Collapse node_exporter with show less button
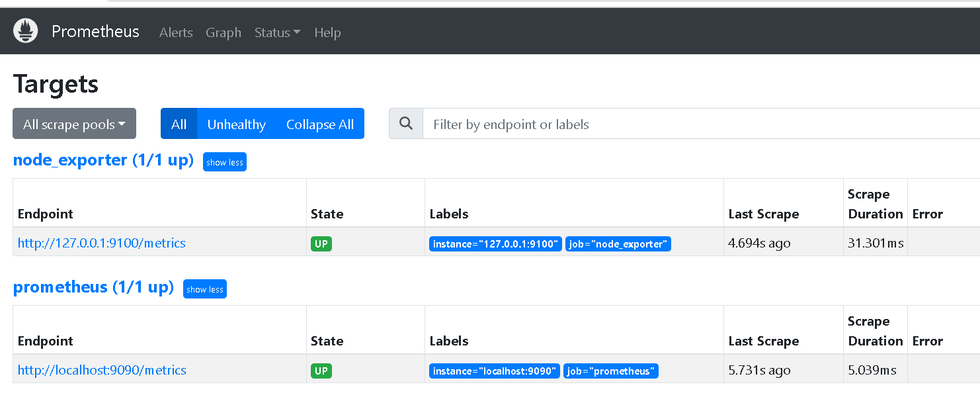The height and width of the screenshot is (407, 980). pos(225,162)
